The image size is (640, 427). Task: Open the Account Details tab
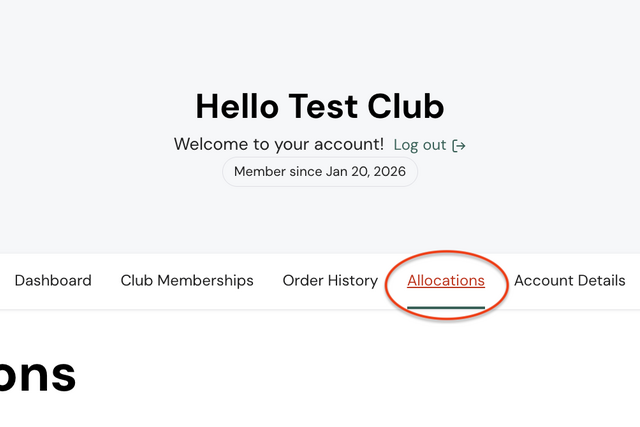[569, 281]
